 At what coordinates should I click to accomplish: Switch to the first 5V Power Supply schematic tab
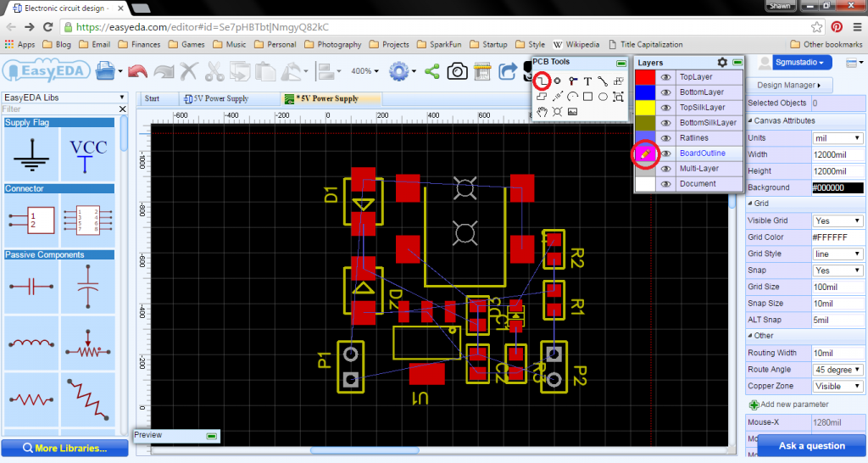[222, 98]
